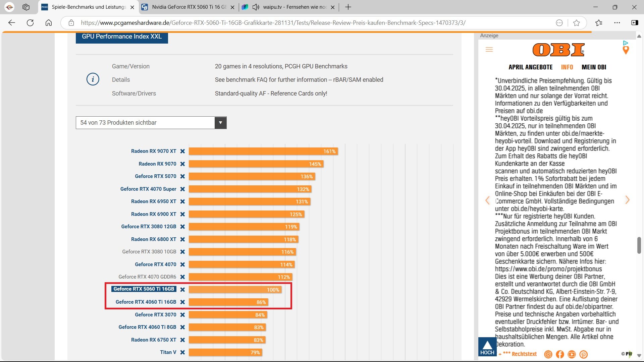Click the benchmark info circle icon

point(93,79)
